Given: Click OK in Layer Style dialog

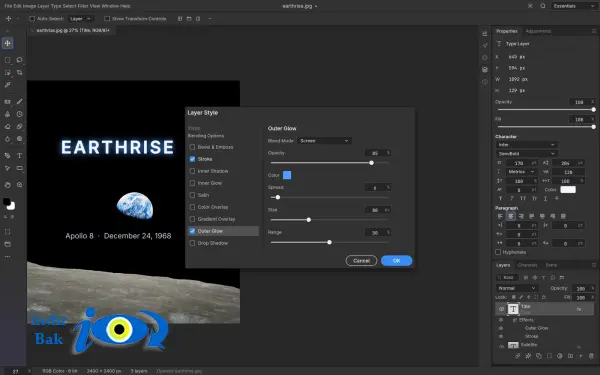Looking at the screenshot, I should click(x=396, y=261).
